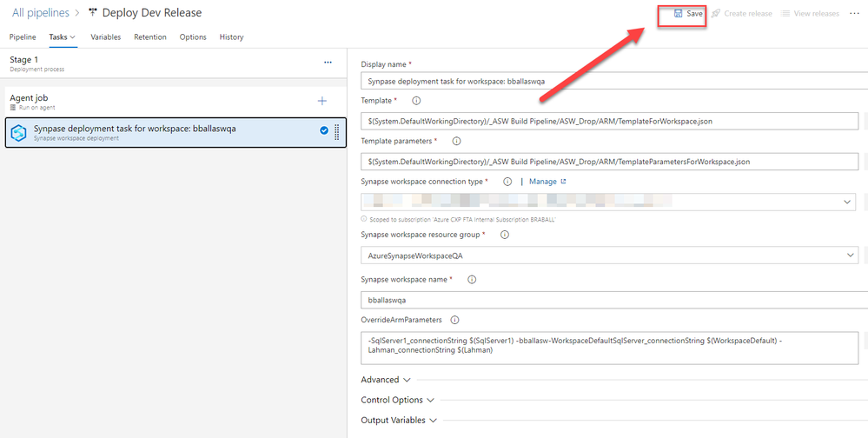868x438 pixels.
Task: Click the blue checkmark on Synapse task
Action: coord(324,130)
